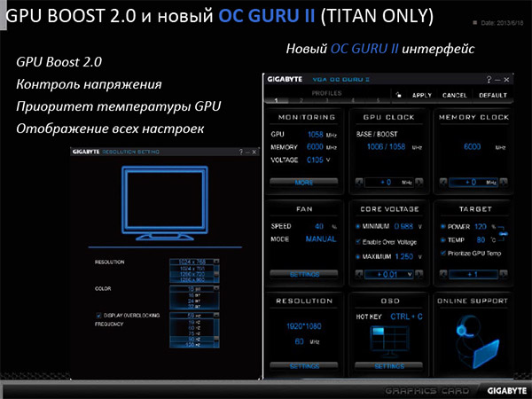Switch to profile 4 tab
532x399 pixels.
tap(353, 100)
